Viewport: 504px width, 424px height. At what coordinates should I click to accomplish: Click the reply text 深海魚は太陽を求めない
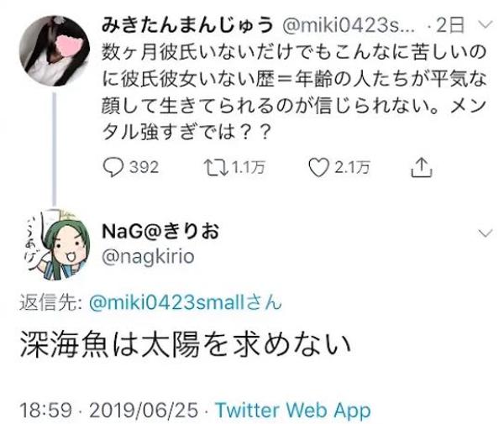click(186, 345)
